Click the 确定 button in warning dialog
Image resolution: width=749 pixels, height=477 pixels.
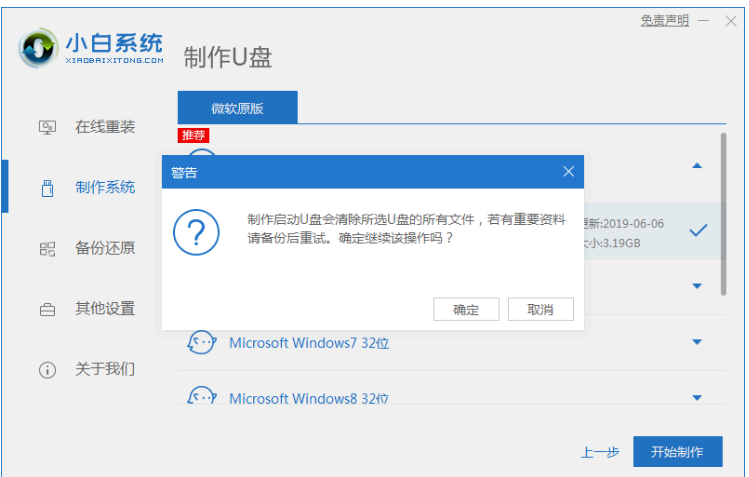pos(466,309)
